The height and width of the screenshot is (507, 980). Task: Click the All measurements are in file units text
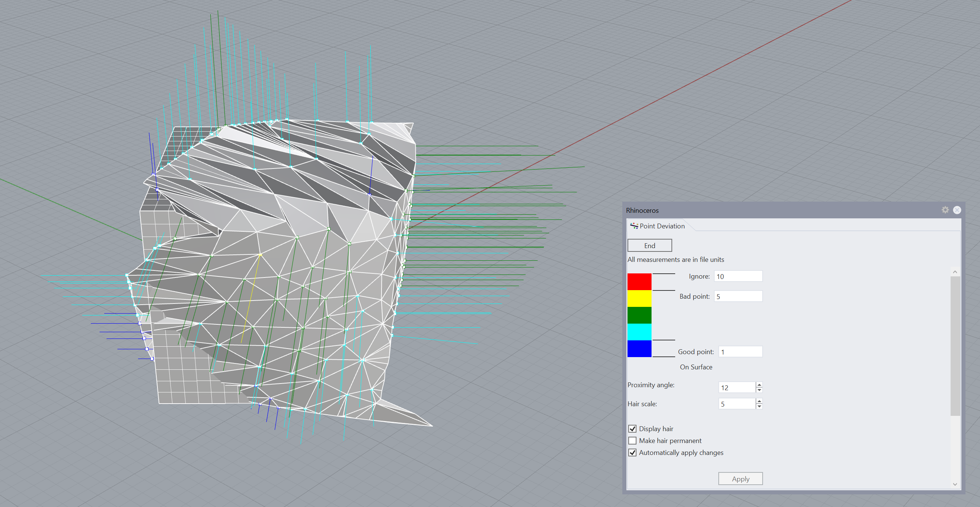[x=676, y=259]
